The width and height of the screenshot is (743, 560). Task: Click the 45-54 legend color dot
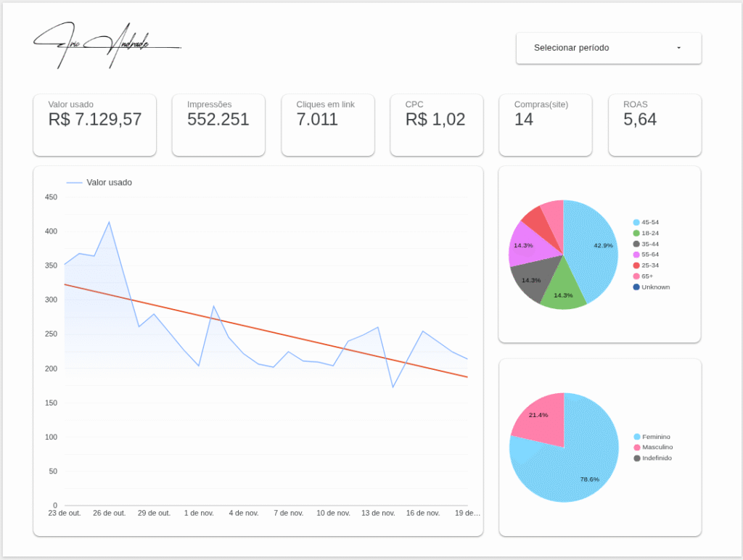pos(636,223)
